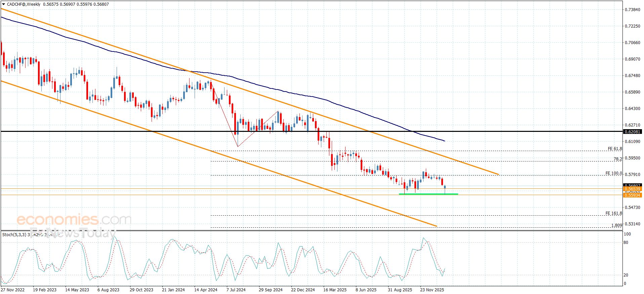
Task: Select the stochastic 80 level label
Action: (x=626, y=243)
